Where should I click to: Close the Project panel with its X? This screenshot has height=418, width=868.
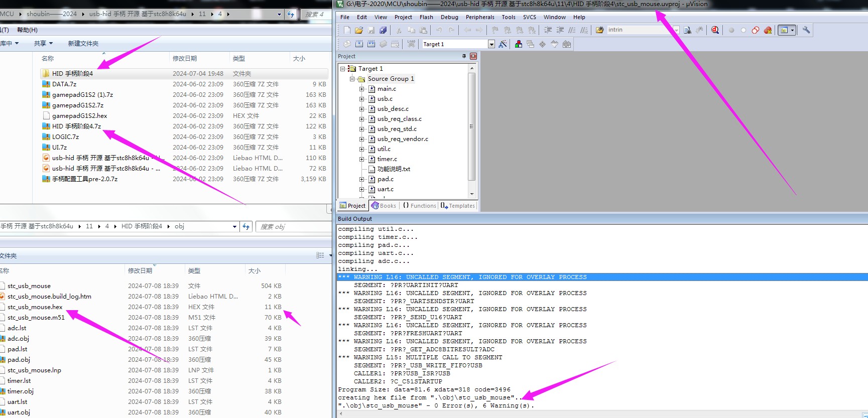[473, 56]
